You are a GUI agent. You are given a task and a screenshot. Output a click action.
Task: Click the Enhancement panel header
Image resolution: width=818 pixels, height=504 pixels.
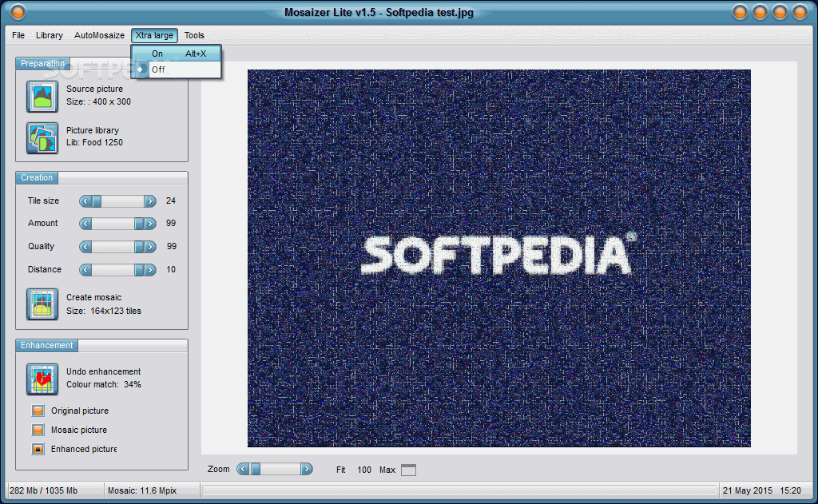pos(47,345)
